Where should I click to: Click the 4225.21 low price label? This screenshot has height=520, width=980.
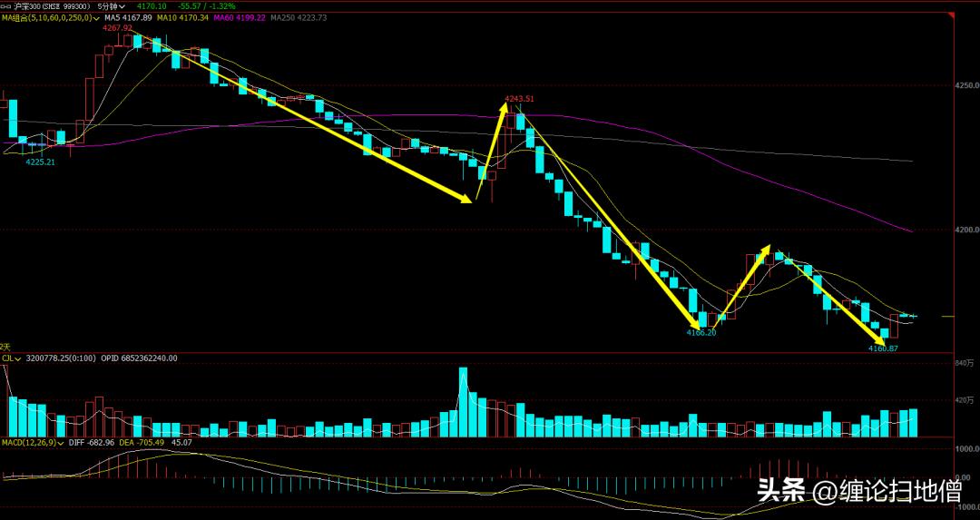click(40, 162)
